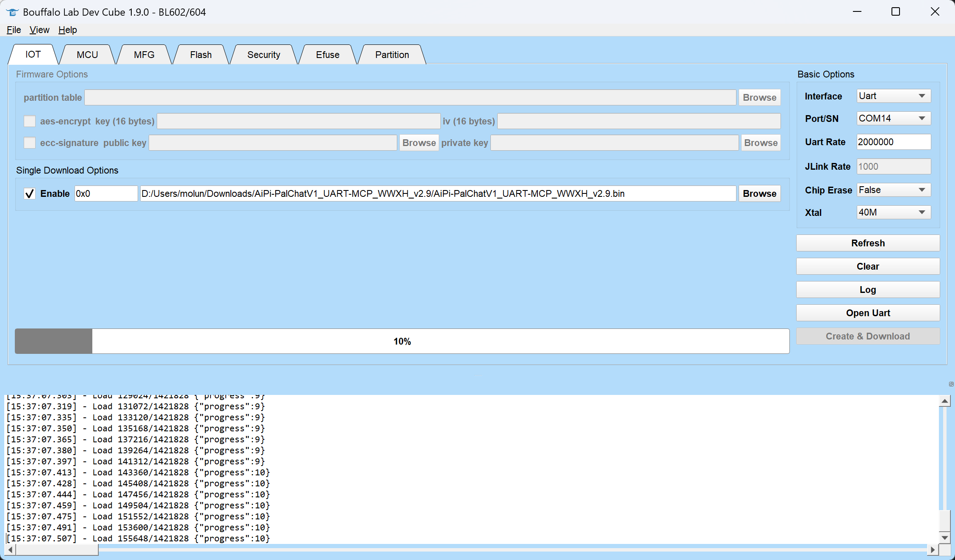Click log line Load 131072/1421828
Screen dimensions: 955x560
click(136, 406)
